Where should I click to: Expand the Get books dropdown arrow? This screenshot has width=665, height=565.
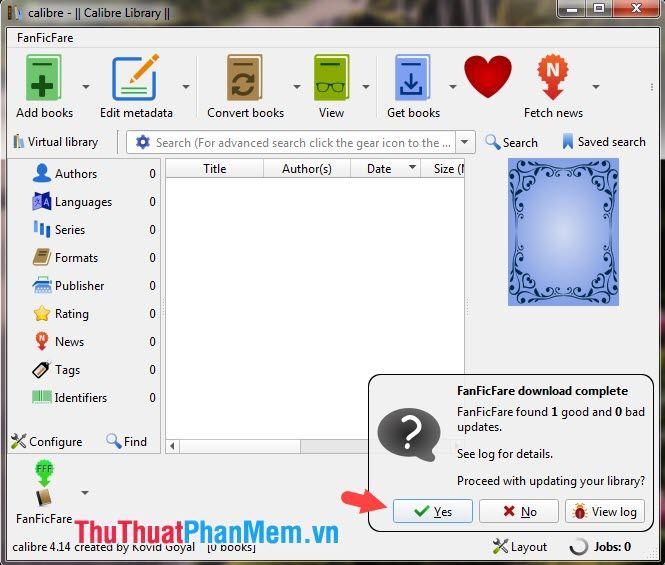tap(453, 87)
